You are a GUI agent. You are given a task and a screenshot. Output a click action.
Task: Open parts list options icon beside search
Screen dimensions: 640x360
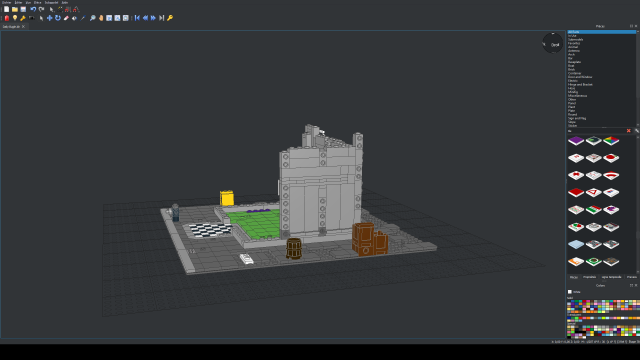tap(637, 131)
